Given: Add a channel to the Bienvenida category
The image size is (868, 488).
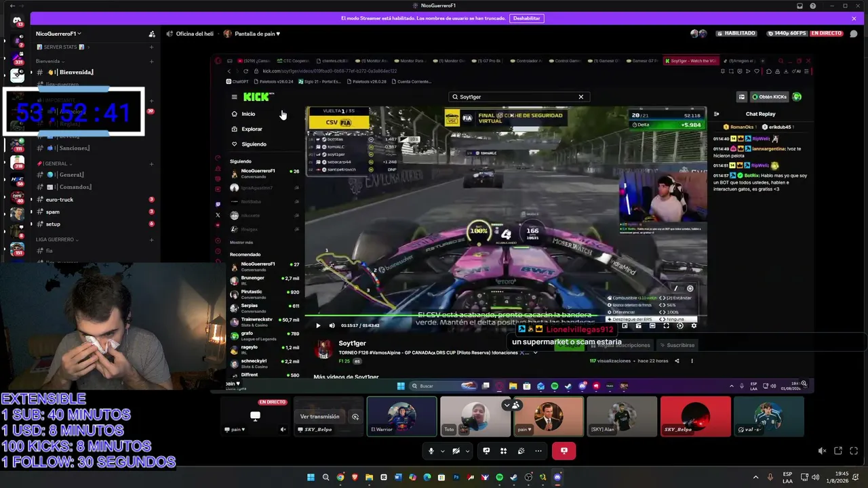Looking at the screenshot, I should click(151, 61).
